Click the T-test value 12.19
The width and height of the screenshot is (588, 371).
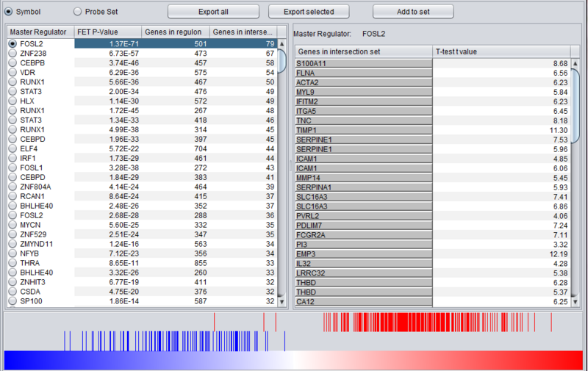(501, 254)
